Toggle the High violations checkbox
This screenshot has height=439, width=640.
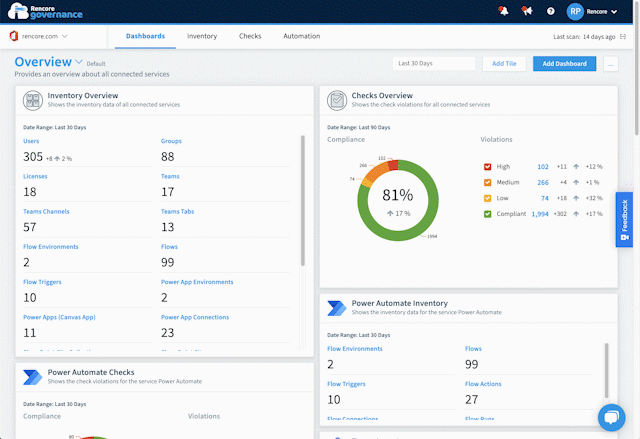pos(487,166)
